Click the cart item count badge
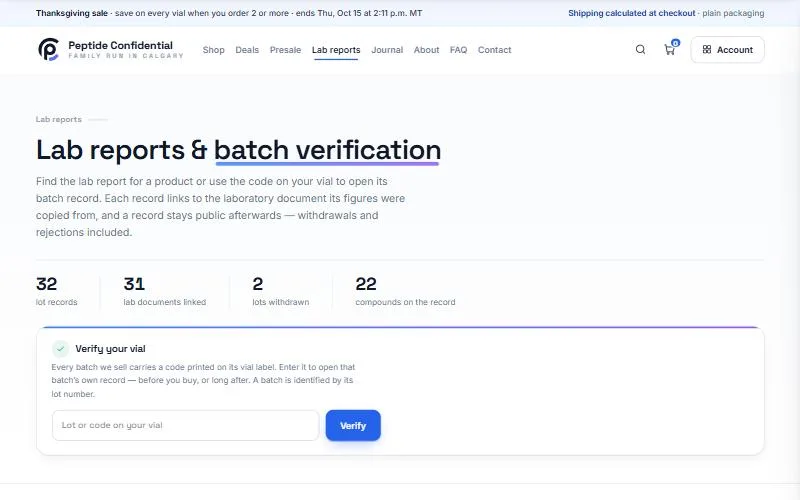The width and height of the screenshot is (800, 500). pyautogui.click(x=676, y=43)
